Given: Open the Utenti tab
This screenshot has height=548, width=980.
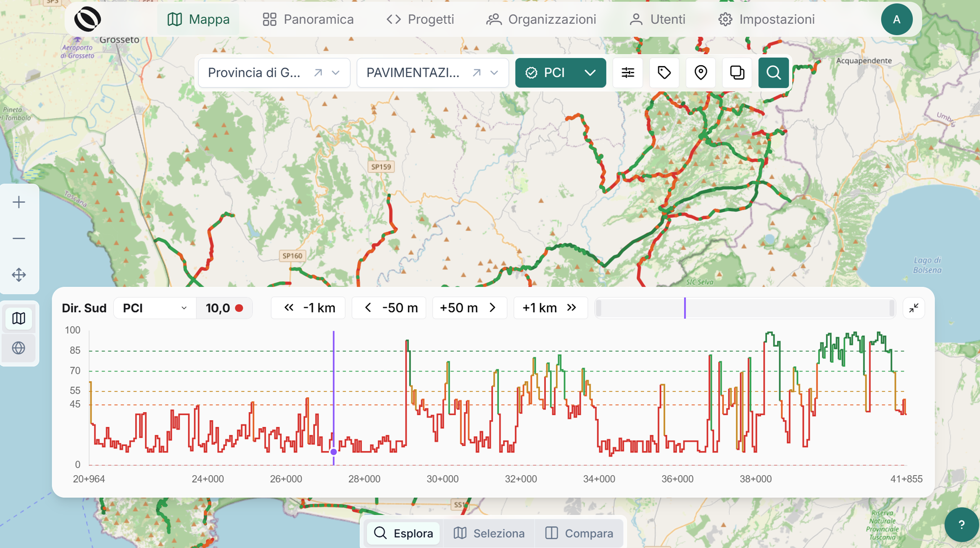Looking at the screenshot, I should pyautogui.click(x=657, y=19).
